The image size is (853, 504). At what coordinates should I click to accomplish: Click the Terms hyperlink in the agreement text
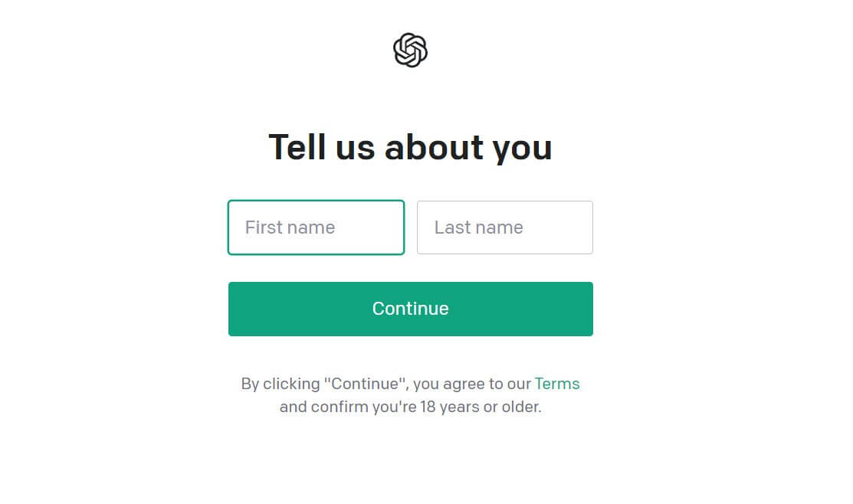pyautogui.click(x=557, y=384)
